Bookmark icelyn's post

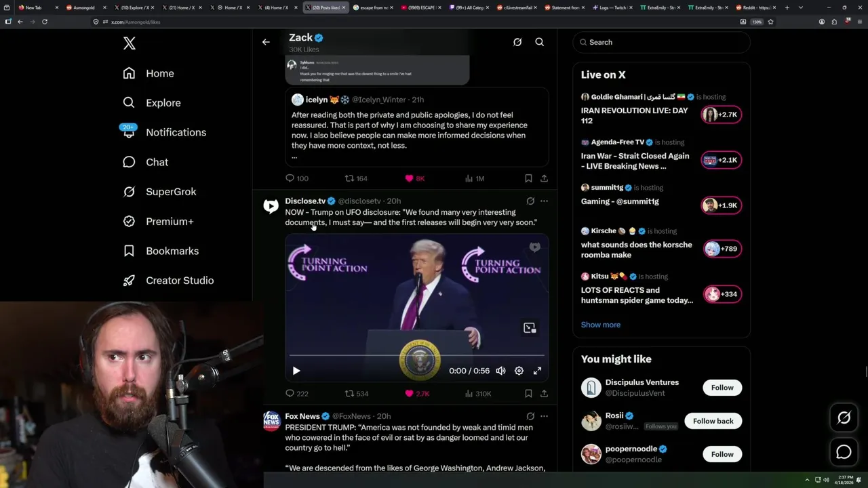coord(528,178)
